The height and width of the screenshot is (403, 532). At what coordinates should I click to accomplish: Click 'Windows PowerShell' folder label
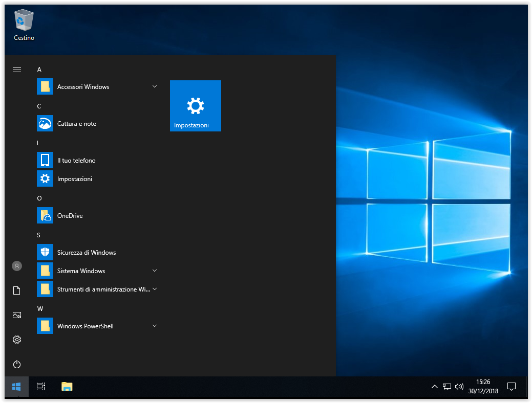click(86, 326)
